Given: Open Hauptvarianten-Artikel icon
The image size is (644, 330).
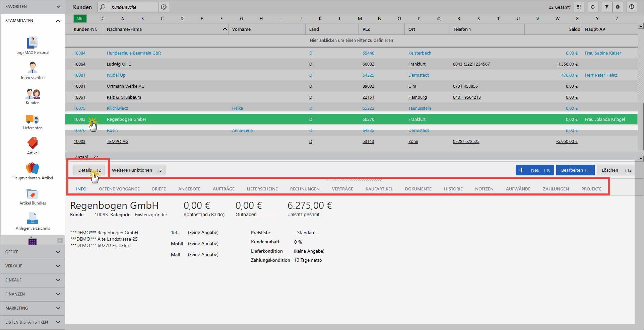Looking at the screenshot, I should click(x=33, y=168).
